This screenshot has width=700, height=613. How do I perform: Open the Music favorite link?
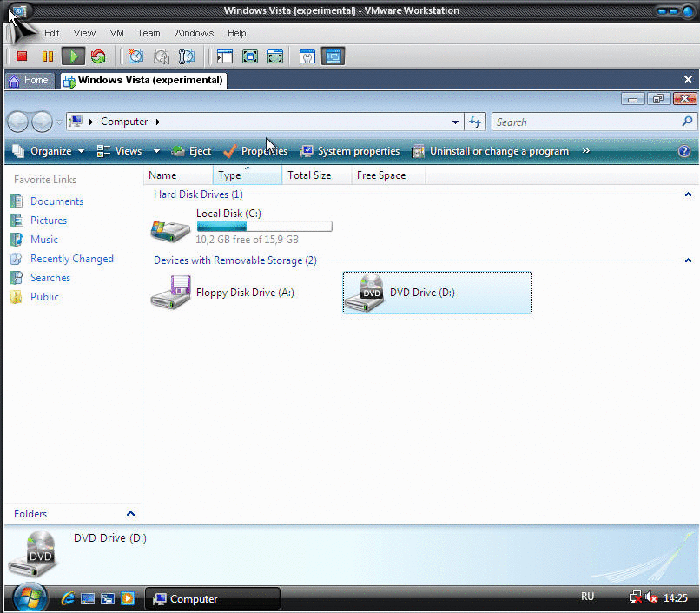[44, 240]
